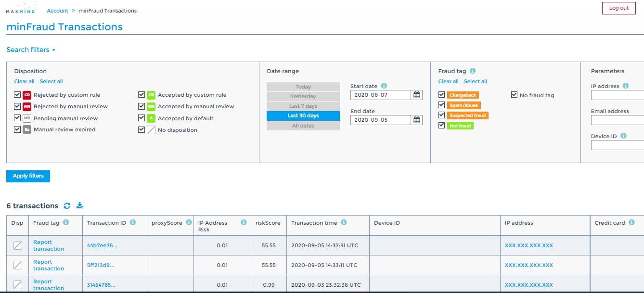This screenshot has width=644, height=293.
Task: Click the Log out button
Action: (618, 8)
